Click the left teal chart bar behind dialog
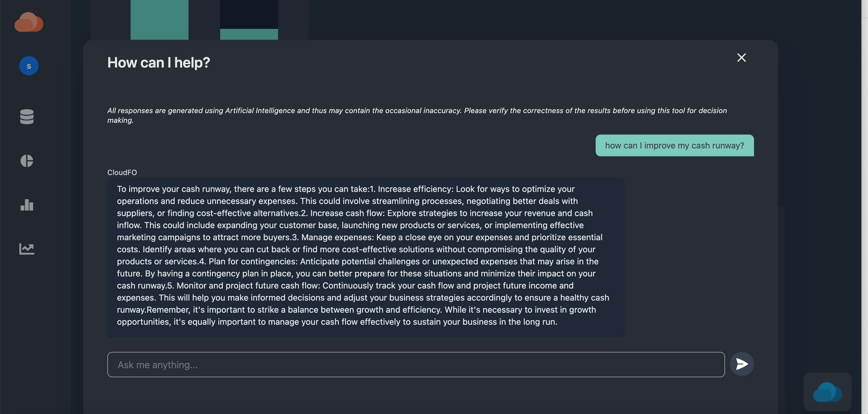 coord(159,20)
